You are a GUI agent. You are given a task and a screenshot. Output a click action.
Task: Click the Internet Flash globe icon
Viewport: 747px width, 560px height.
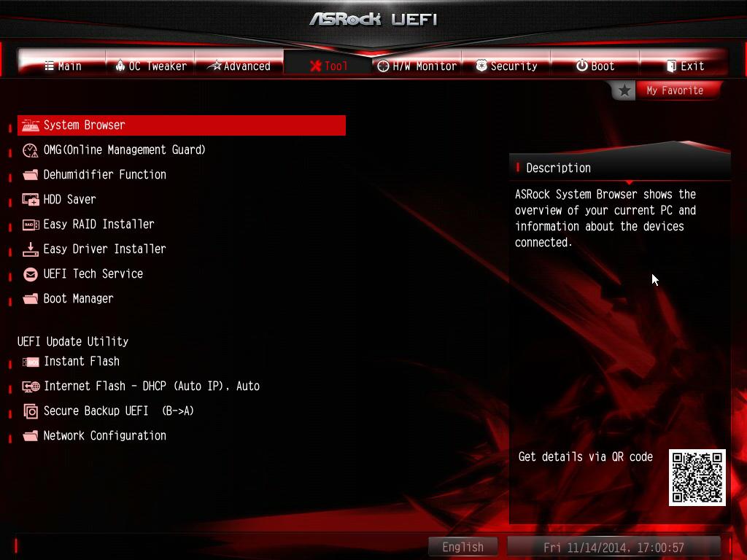pyautogui.click(x=31, y=386)
